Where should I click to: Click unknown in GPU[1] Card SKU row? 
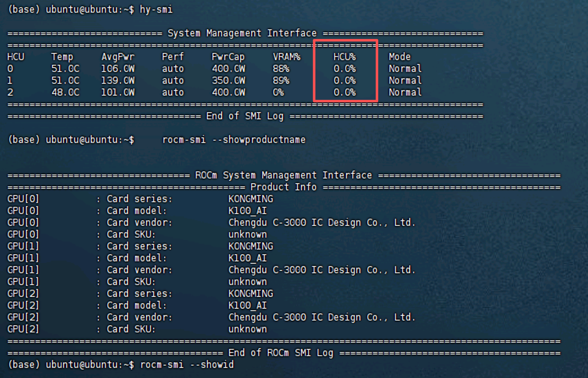coord(248,282)
